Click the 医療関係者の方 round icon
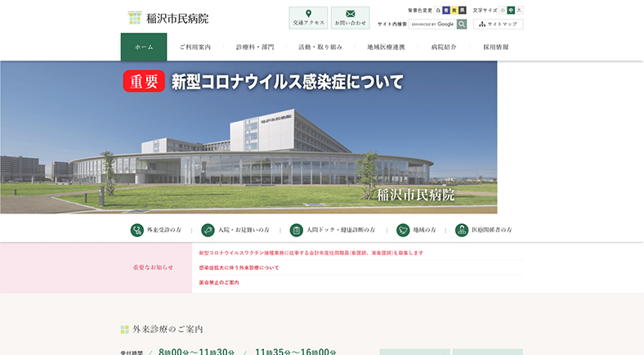 point(462,230)
